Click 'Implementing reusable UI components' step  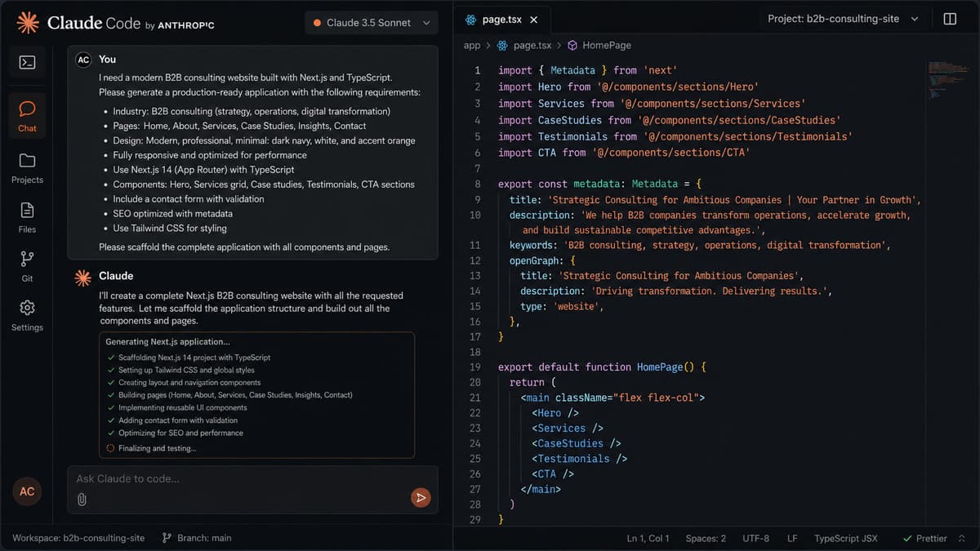(182, 407)
